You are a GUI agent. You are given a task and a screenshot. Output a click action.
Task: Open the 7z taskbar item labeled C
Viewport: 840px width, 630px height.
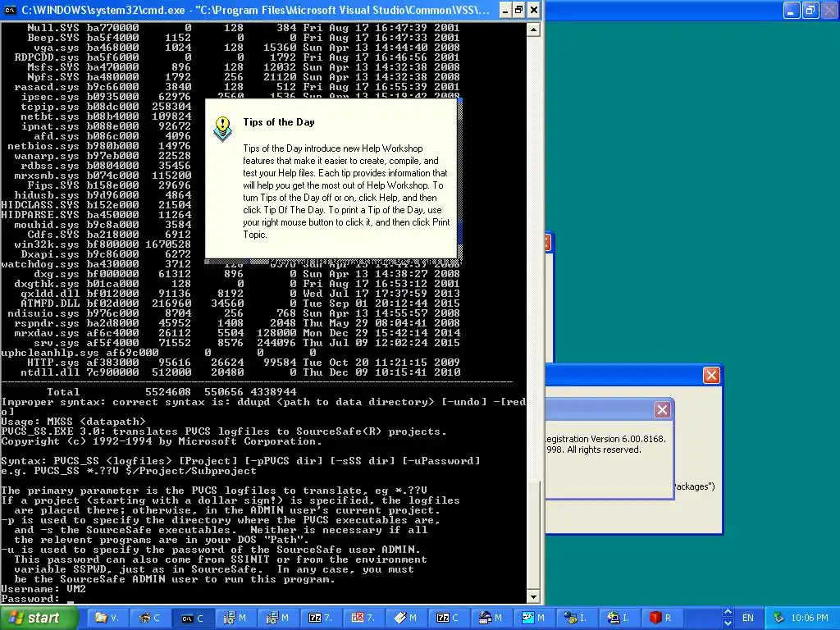point(450,618)
